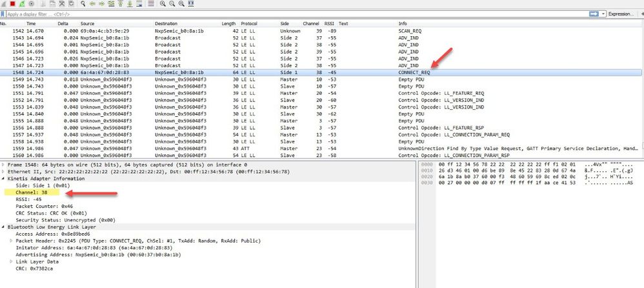Sort by the Info column header
This screenshot has height=288, width=644.
(403, 23)
